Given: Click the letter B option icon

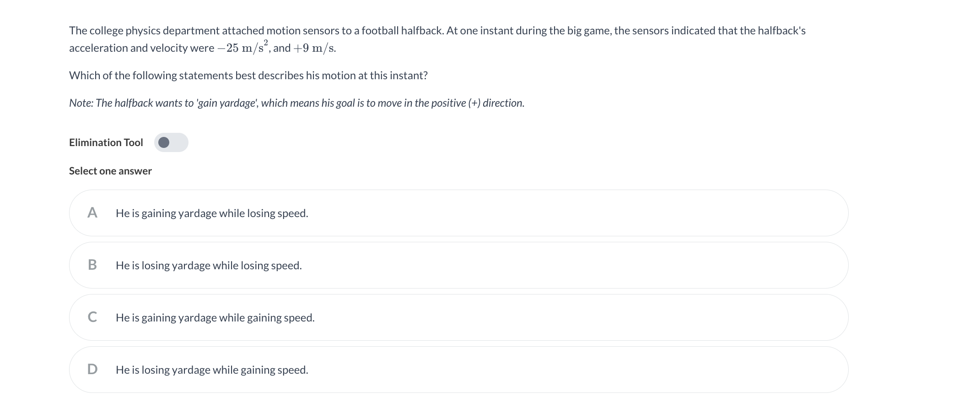Looking at the screenshot, I should [92, 265].
